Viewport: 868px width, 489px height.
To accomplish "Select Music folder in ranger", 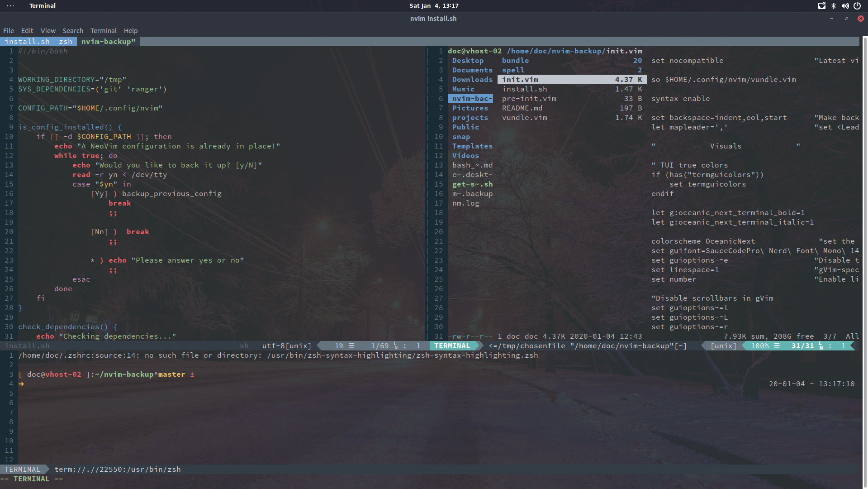I will click(x=463, y=89).
